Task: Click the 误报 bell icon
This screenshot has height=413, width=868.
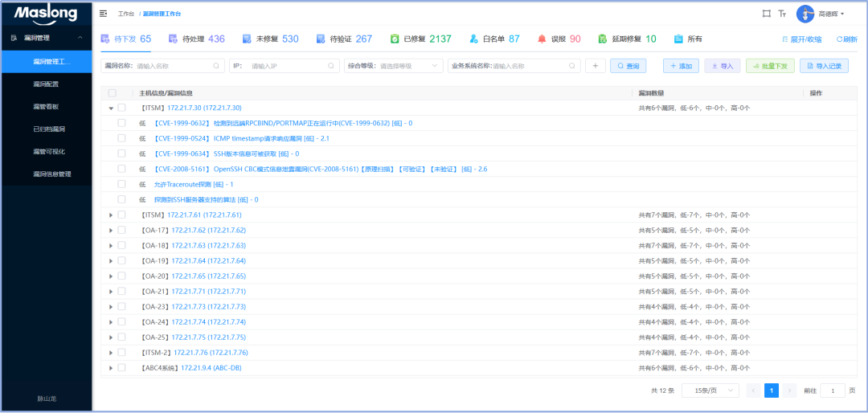Action: coord(542,39)
